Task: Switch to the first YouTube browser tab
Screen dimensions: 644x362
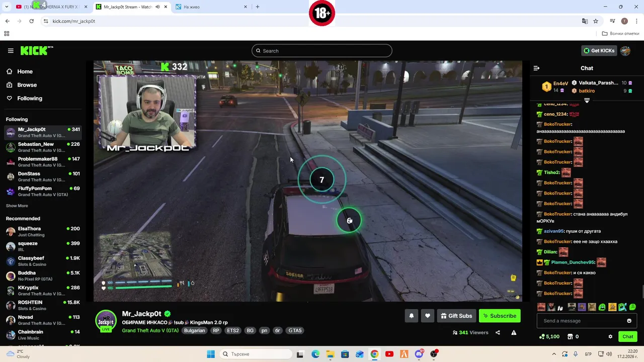Action: click(x=50, y=7)
